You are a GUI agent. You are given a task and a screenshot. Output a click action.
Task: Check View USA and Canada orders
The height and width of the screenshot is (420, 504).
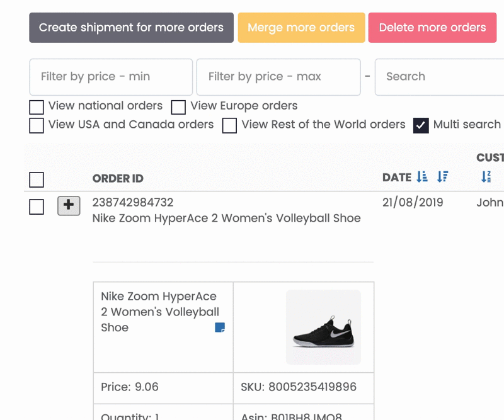(x=37, y=125)
